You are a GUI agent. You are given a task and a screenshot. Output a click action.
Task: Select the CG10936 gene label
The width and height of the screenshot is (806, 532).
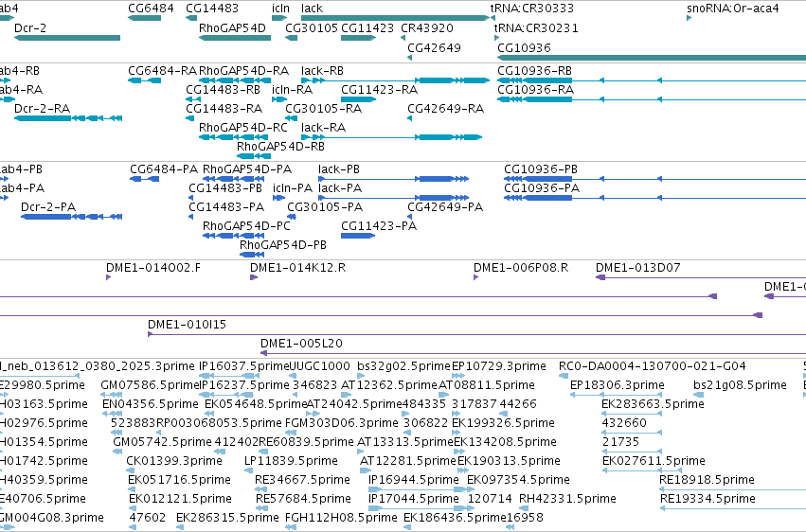pos(525,48)
